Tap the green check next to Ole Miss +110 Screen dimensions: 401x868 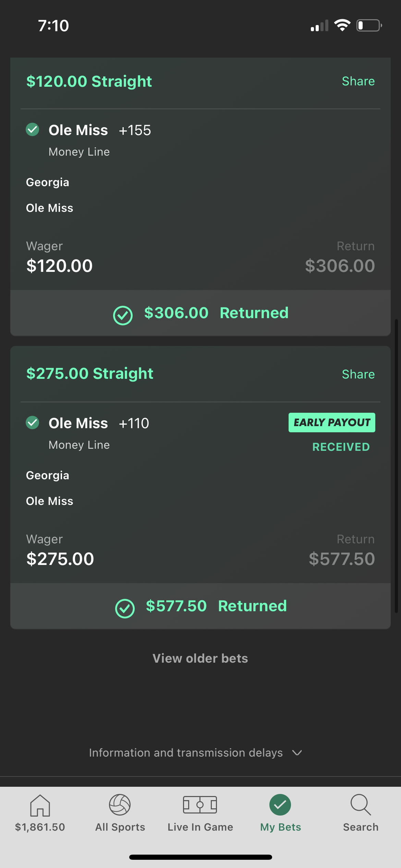click(33, 423)
